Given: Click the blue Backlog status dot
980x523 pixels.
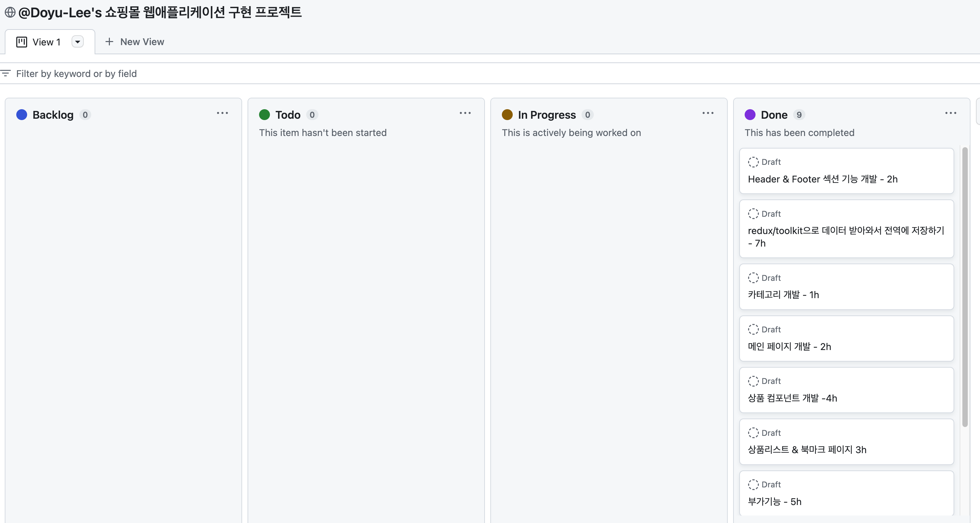Looking at the screenshot, I should coord(22,115).
